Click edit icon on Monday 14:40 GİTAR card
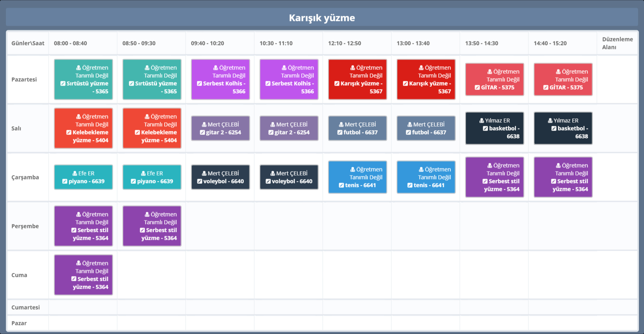The image size is (644, 334). (546, 88)
